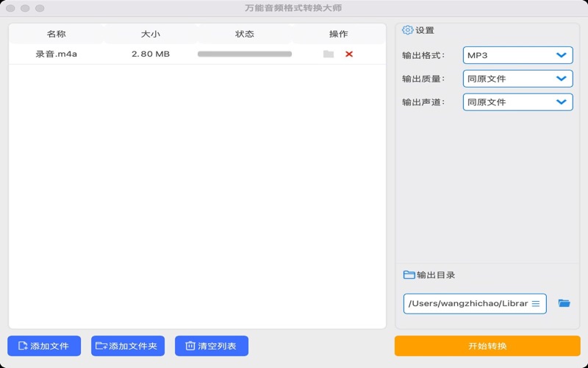
Task: Remove 录音.m4a using the red X
Action: 349,54
